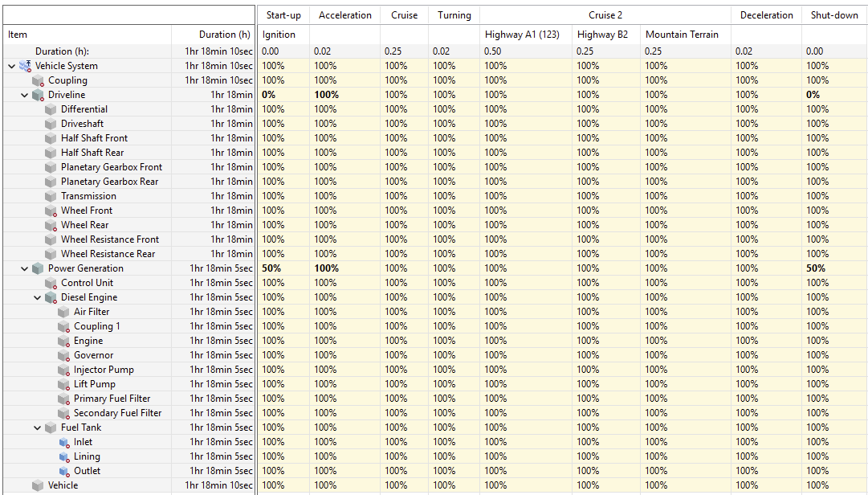This screenshot has height=495, width=868.
Task: Click the Fuel Tank cube icon
Action: pos(51,428)
